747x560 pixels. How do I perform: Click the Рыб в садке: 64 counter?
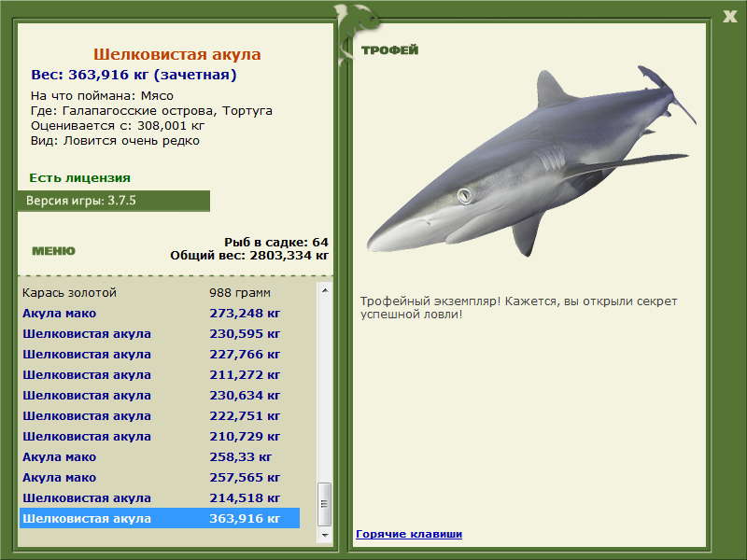pos(276,242)
